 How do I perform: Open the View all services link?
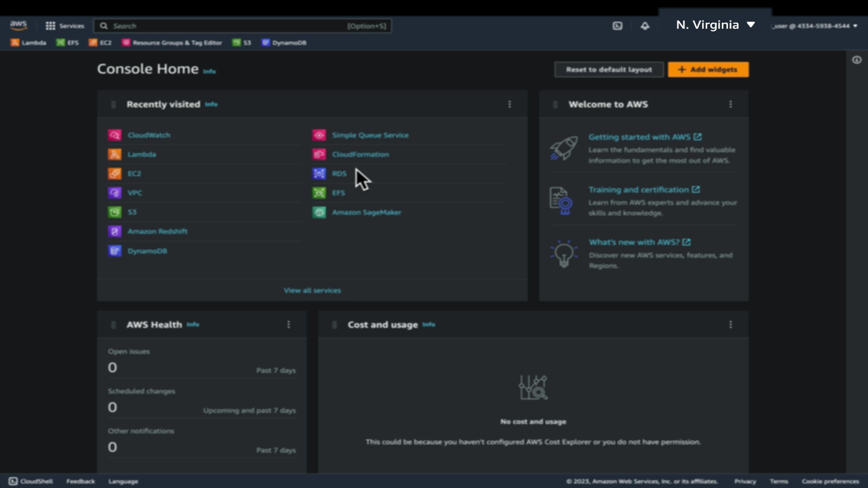click(x=312, y=291)
